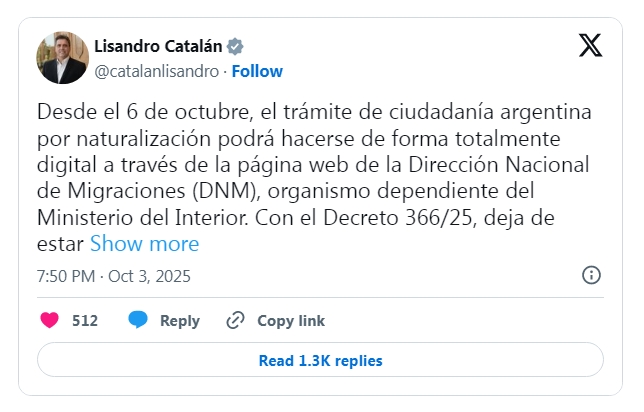Click the X logo icon
Image resolution: width=644 pixels, height=412 pixels.
pyautogui.click(x=591, y=45)
